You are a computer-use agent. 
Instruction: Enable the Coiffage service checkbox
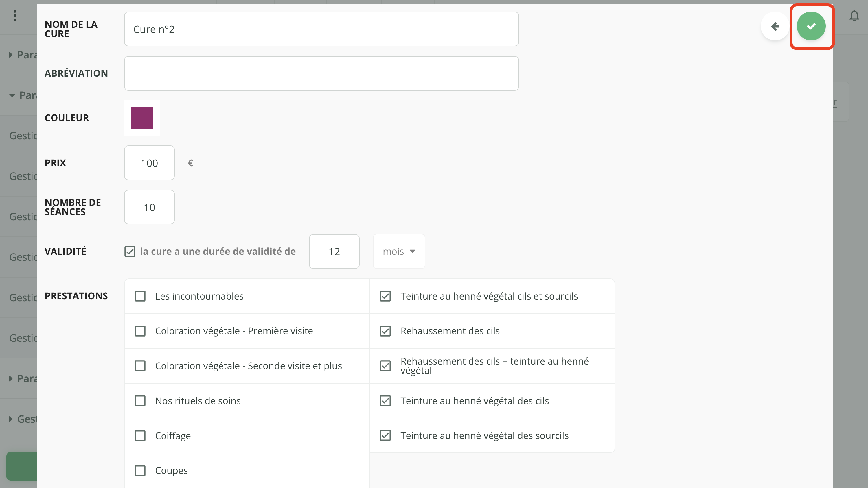coord(140,436)
